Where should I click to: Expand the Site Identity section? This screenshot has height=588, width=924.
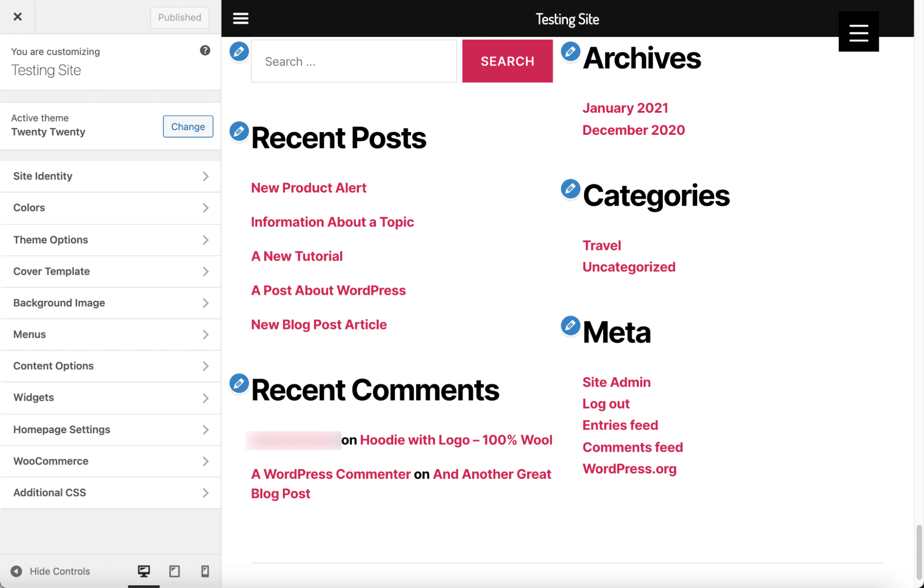click(110, 176)
